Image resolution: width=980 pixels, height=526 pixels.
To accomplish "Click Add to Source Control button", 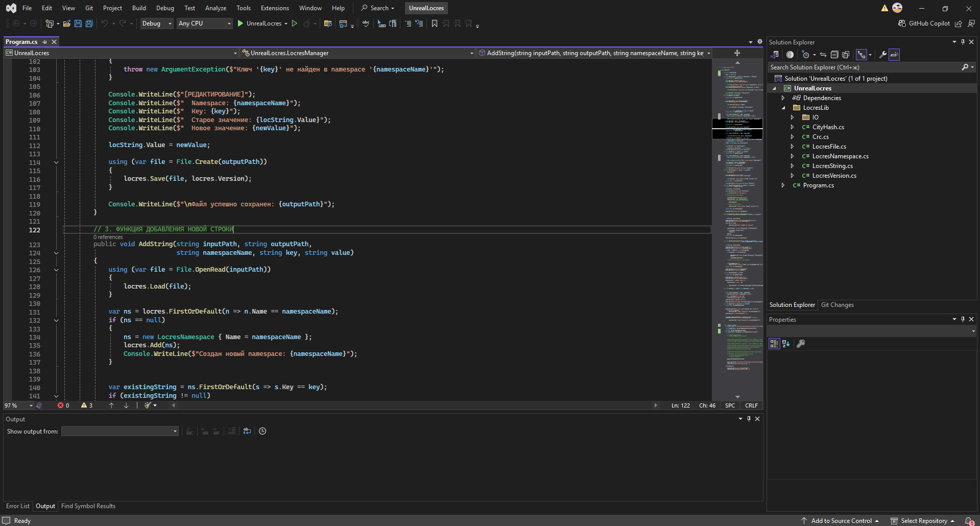I will (x=841, y=521).
